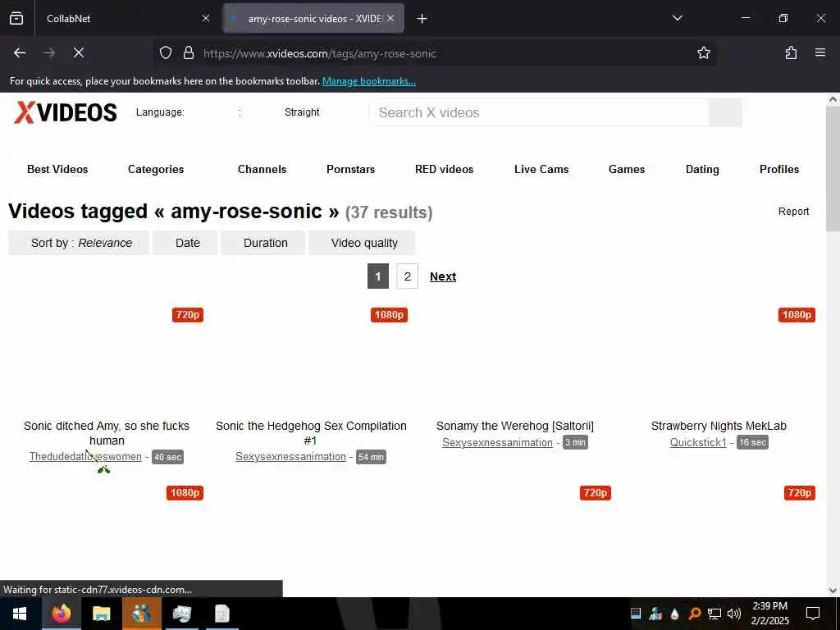Click the forward navigation arrow

[x=49, y=52]
